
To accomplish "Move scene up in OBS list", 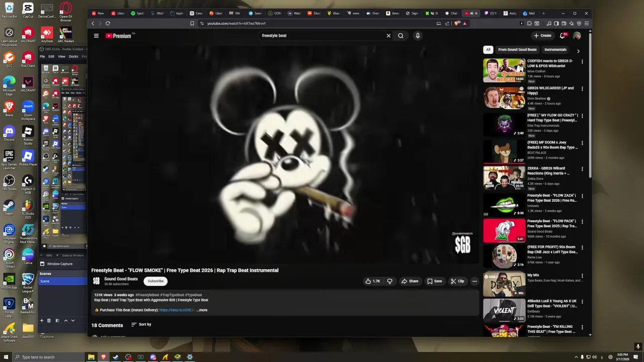I will [x=65, y=320].
